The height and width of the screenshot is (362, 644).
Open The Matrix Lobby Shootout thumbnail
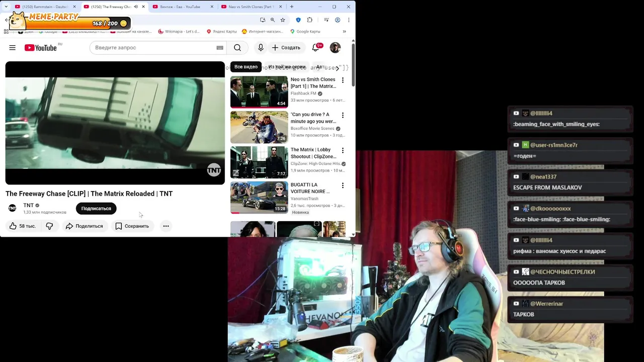[x=259, y=162]
